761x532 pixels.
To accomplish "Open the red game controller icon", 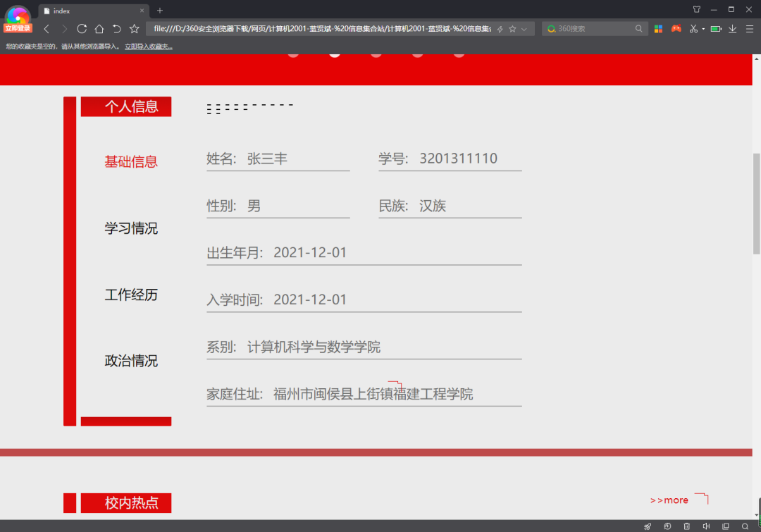I will 676,29.
